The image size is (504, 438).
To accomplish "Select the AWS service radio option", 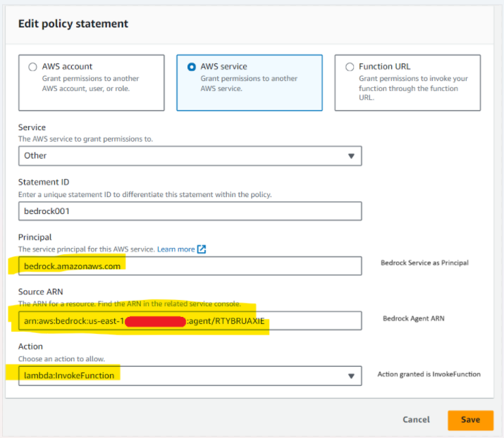I will pyautogui.click(x=192, y=67).
